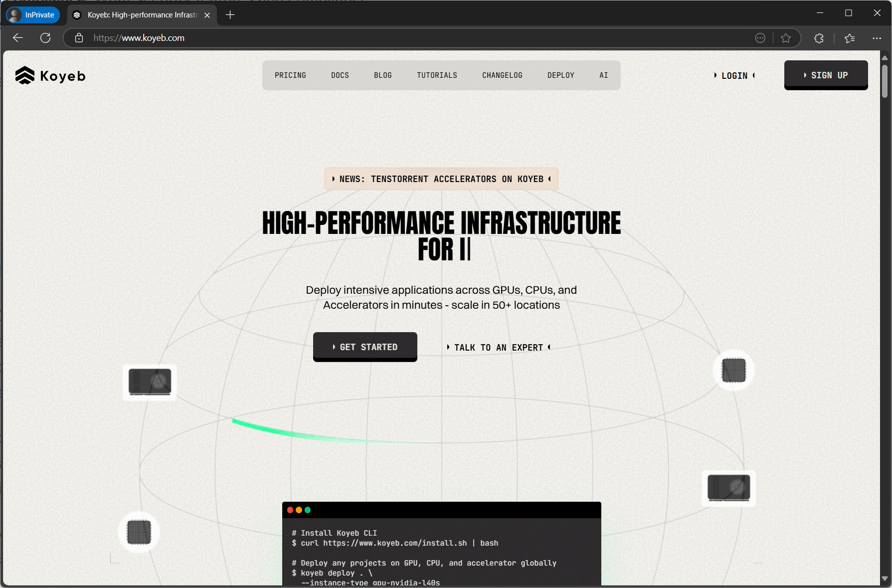
Task: Open Tutorials from the top navigation
Action: [437, 75]
